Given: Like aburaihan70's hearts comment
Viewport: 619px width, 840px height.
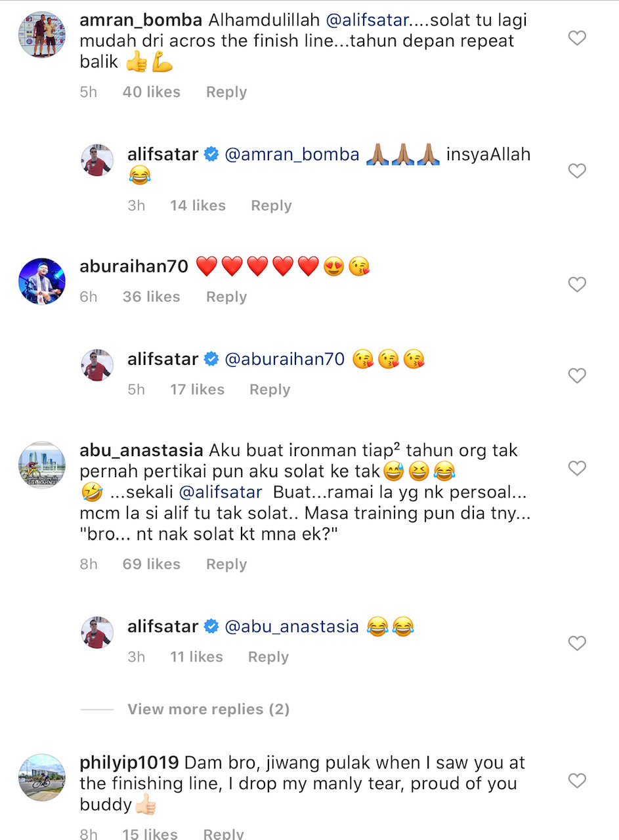Looking at the screenshot, I should [576, 284].
